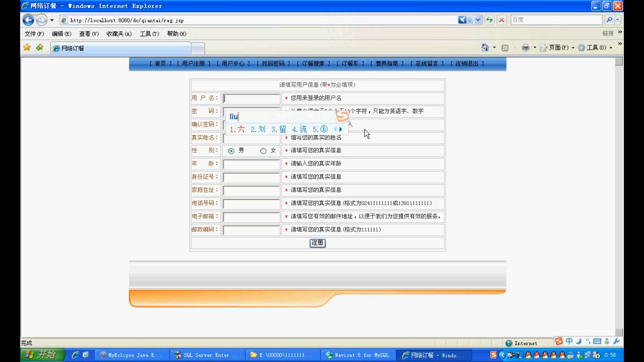
Task: Click the 注销退出 navigation link
Action: pos(467,64)
